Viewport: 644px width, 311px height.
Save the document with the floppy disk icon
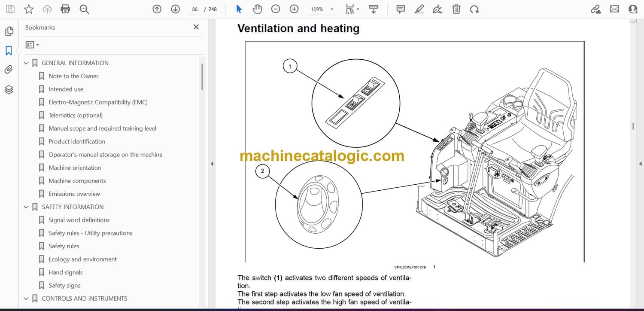(10, 9)
